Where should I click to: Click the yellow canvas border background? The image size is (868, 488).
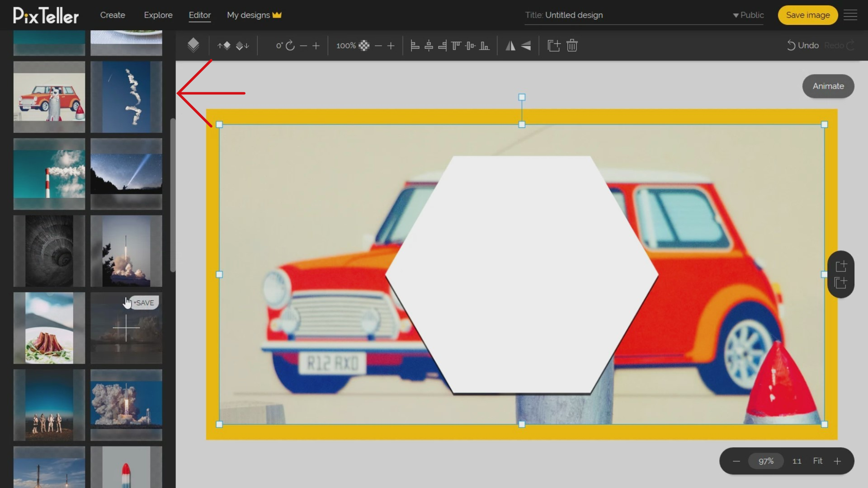coord(522,432)
